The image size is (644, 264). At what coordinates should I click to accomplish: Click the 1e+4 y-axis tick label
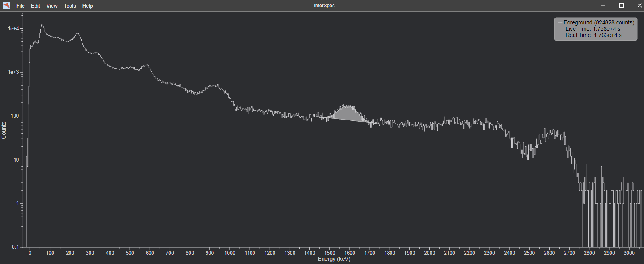coord(13,29)
